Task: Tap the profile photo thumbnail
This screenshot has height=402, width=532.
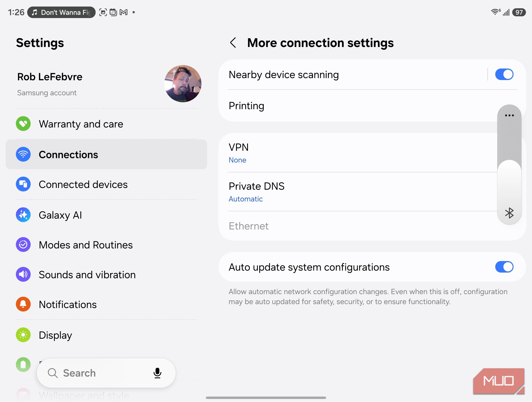Action: [183, 84]
